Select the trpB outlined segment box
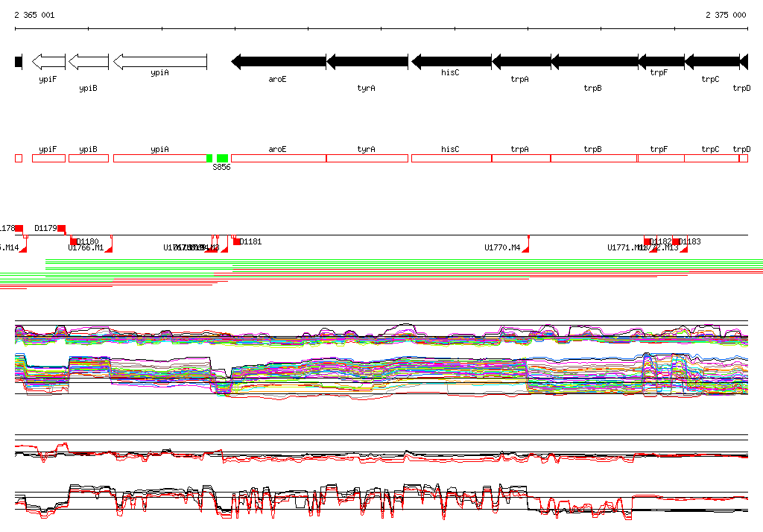Screen dimensions: 763x532 pos(595,158)
